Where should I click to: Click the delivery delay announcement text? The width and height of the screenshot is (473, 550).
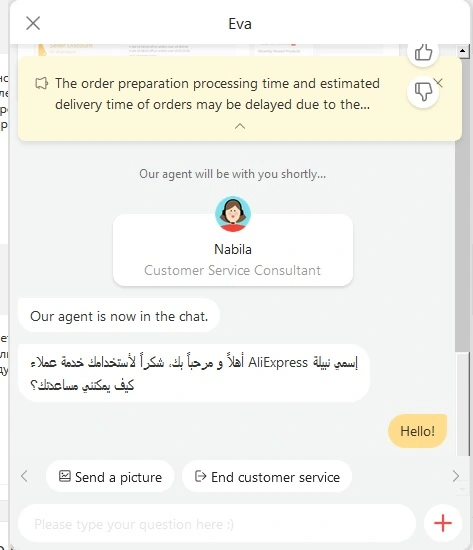coord(217,94)
